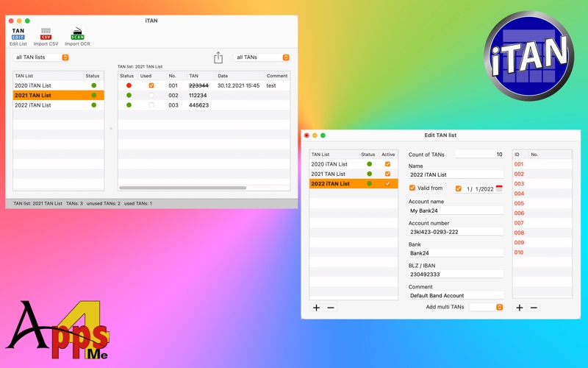Add a new TAN ID with plus button
This screenshot has width=588, height=368.
pyautogui.click(x=520, y=308)
